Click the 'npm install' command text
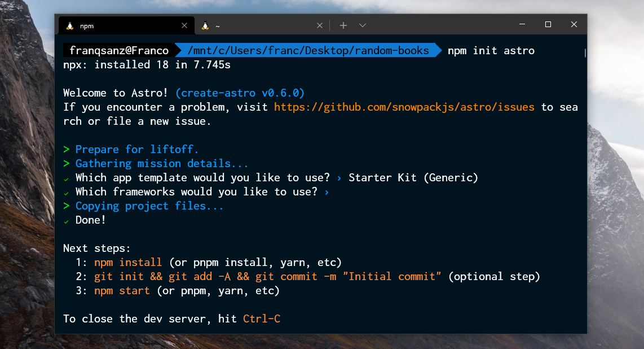 (x=128, y=263)
